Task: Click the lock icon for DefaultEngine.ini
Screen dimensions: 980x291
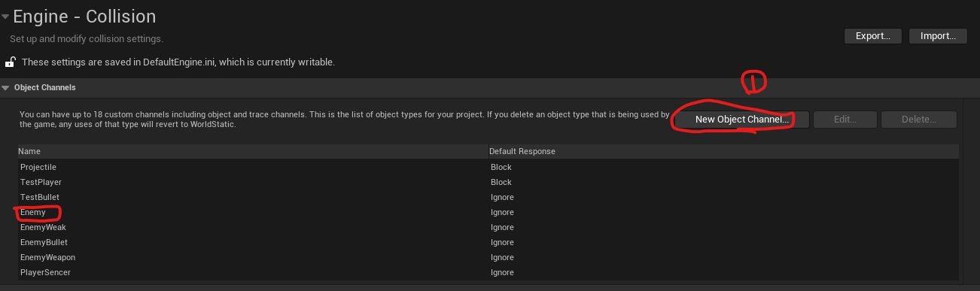Action: point(11,62)
